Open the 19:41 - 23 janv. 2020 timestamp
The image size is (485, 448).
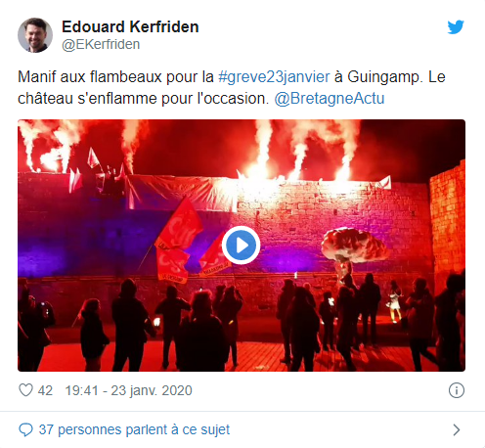(128, 390)
